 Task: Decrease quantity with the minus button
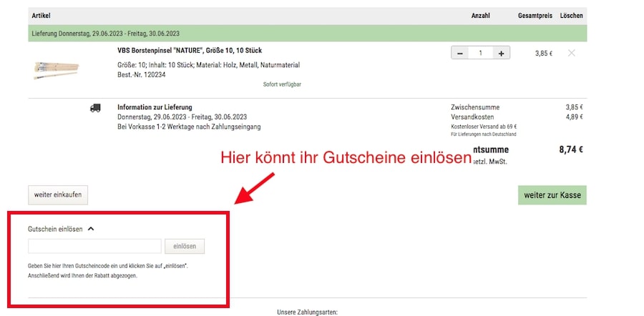pos(460,53)
